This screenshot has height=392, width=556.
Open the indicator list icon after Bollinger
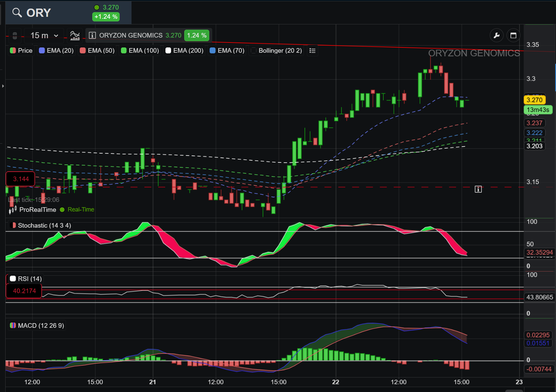[312, 51]
